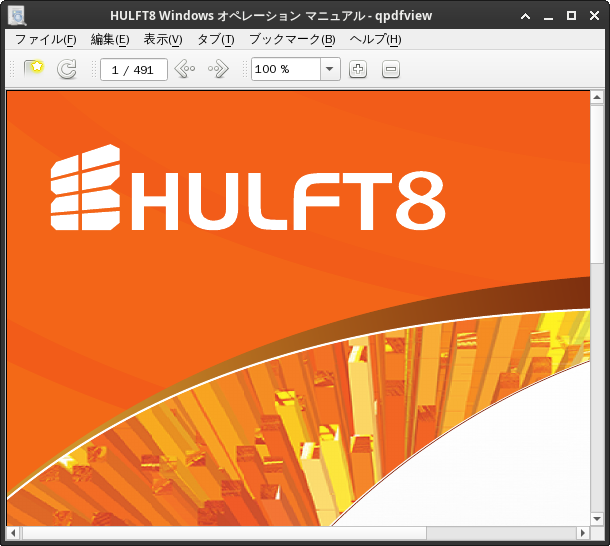Click the qpdfview application icon in title bar
This screenshot has height=546, width=610.
pos(17,16)
